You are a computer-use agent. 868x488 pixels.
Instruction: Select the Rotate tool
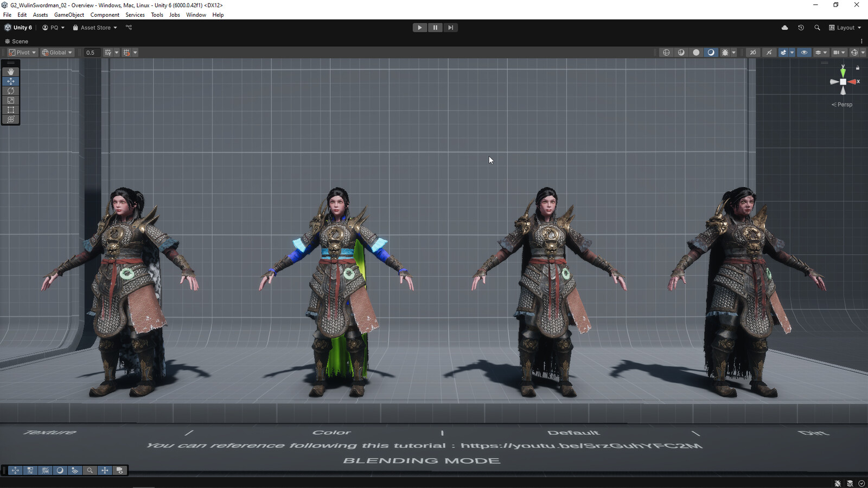click(11, 91)
